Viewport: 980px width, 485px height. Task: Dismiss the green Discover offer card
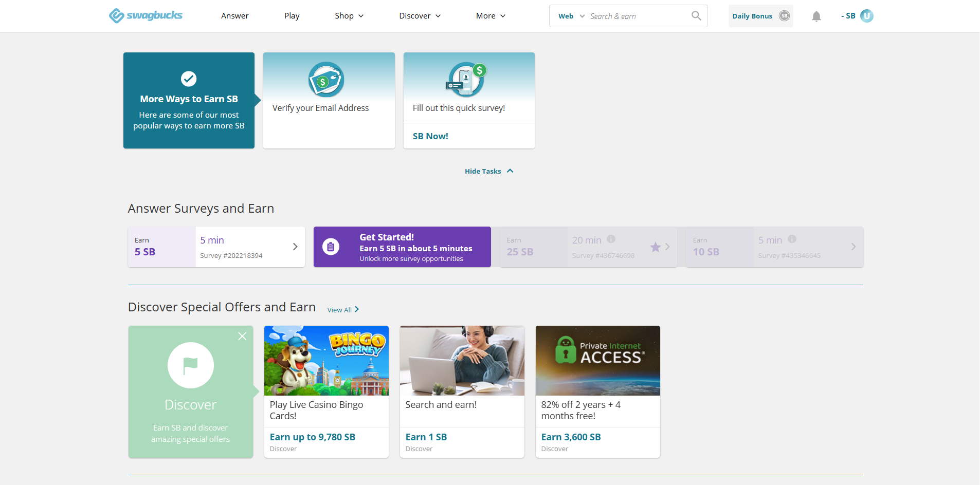point(242,336)
